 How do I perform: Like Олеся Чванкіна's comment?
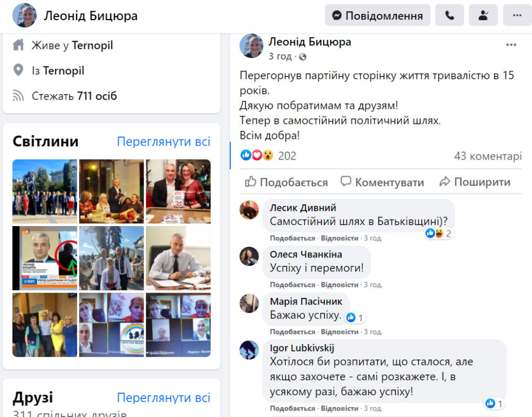click(x=293, y=285)
